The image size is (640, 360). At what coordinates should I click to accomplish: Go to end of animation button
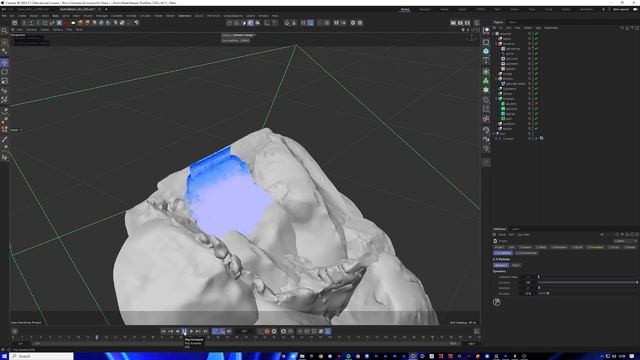[x=205, y=331]
